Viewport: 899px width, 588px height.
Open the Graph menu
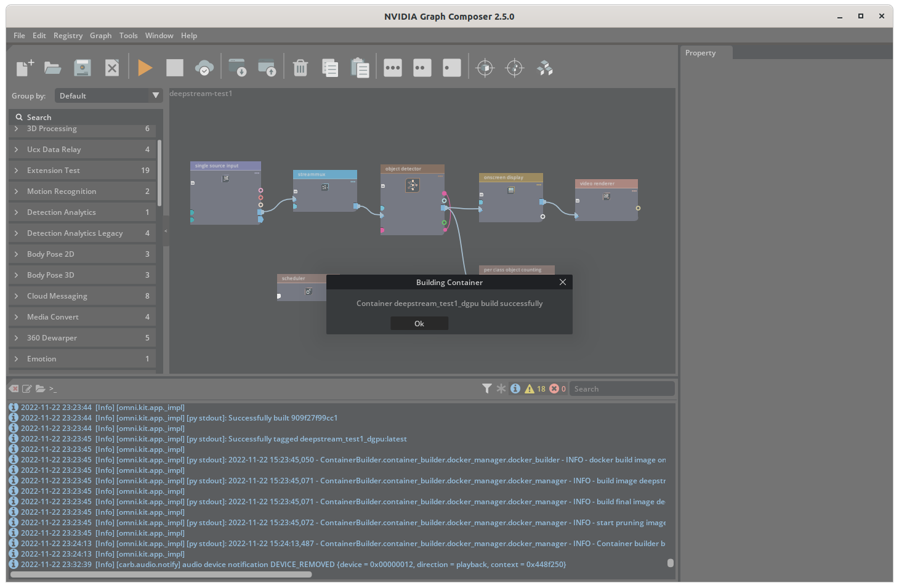pyautogui.click(x=100, y=36)
